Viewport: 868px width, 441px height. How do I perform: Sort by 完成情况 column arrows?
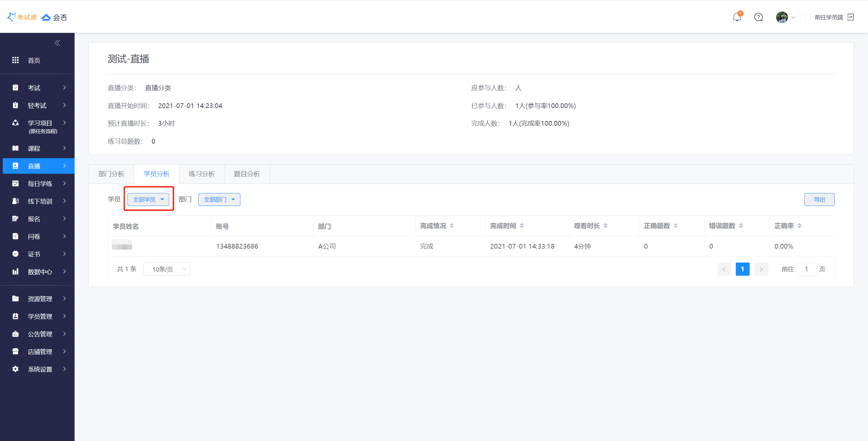[452, 226]
